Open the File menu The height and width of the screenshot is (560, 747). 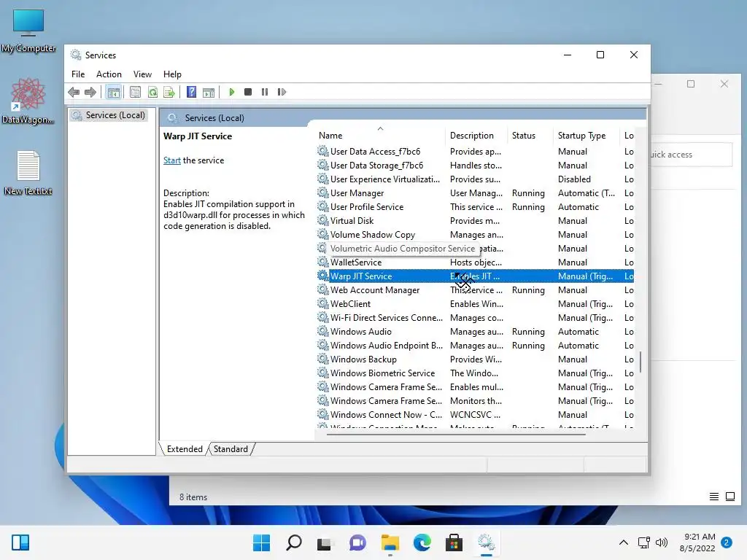coord(78,74)
